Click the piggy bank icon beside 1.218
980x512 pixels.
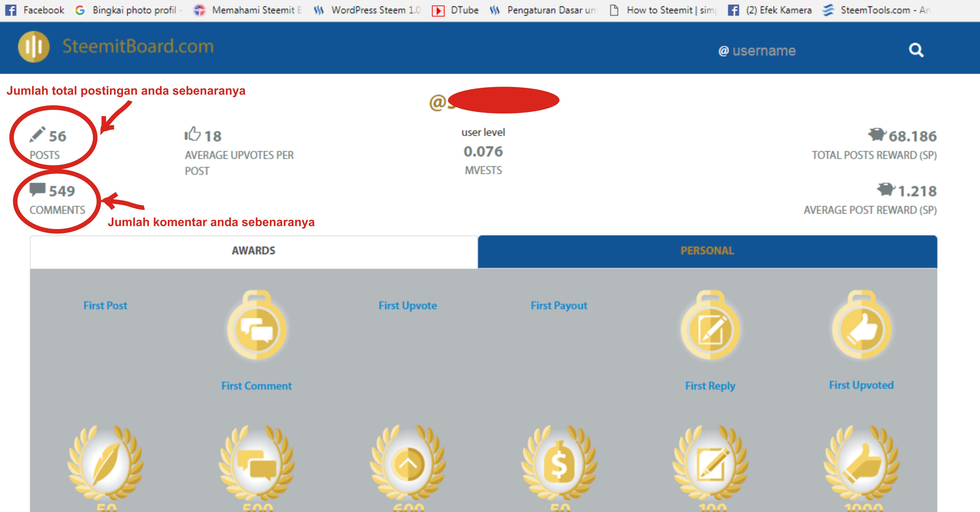tap(886, 189)
